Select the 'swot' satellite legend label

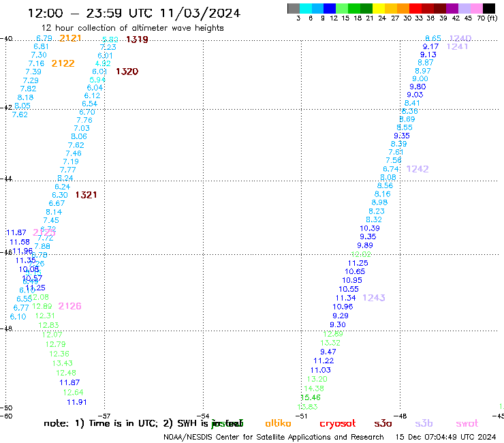[467, 423]
